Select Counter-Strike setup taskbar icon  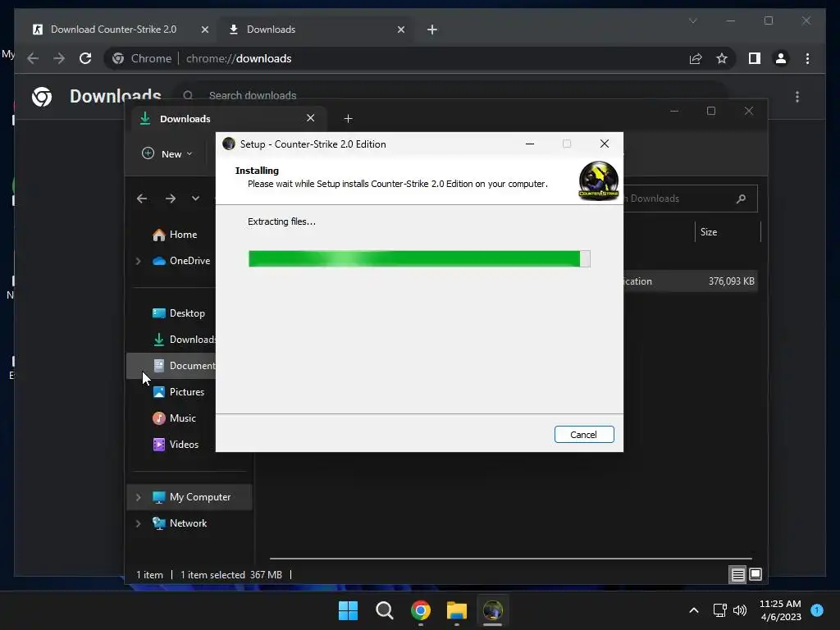point(492,610)
